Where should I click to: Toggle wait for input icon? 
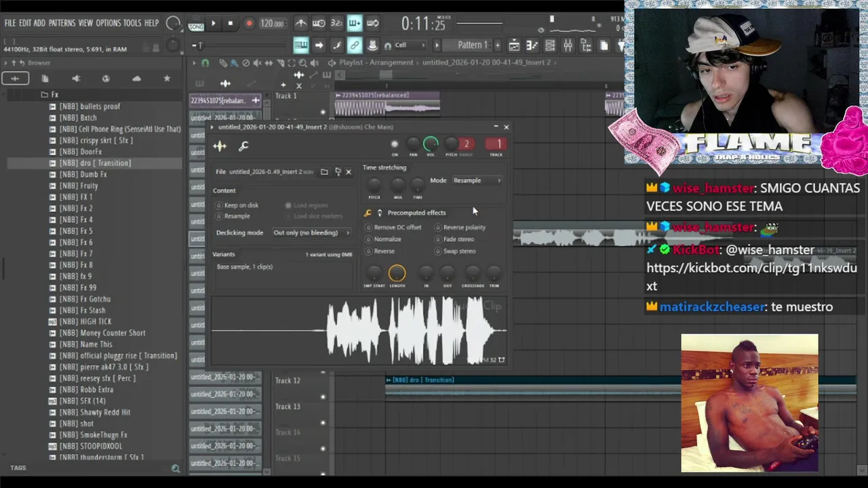pos(319,24)
